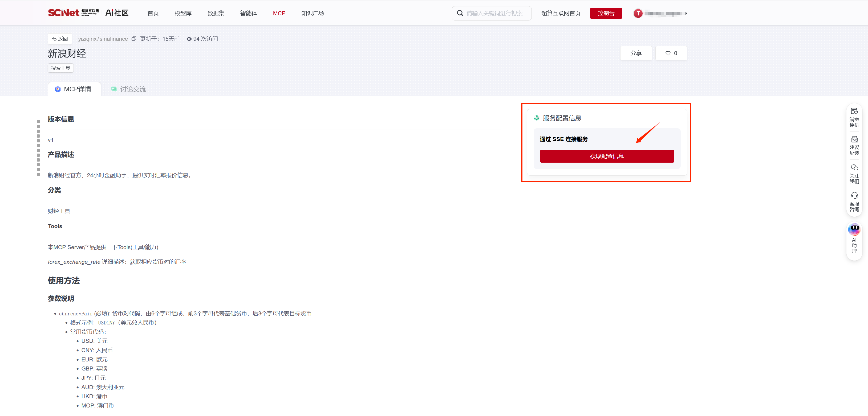Click the heart like icon
This screenshot has width=868, height=416.
tap(668, 53)
